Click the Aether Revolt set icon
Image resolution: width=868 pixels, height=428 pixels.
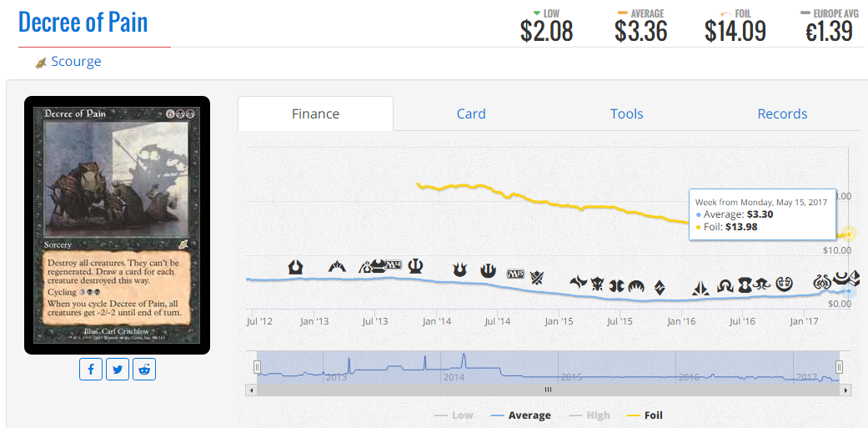click(x=820, y=281)
